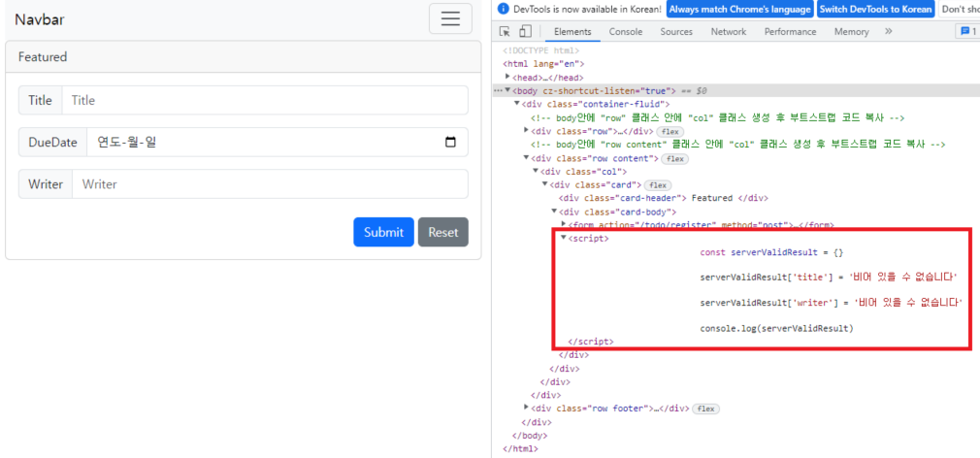The image size is (980, 458).
Task: Switch to the Console tab
Action: (x=626, y=32)
